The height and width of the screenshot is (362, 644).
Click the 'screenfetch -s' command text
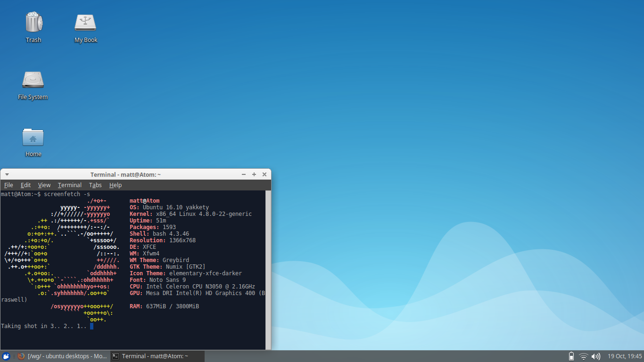point(67,194)
